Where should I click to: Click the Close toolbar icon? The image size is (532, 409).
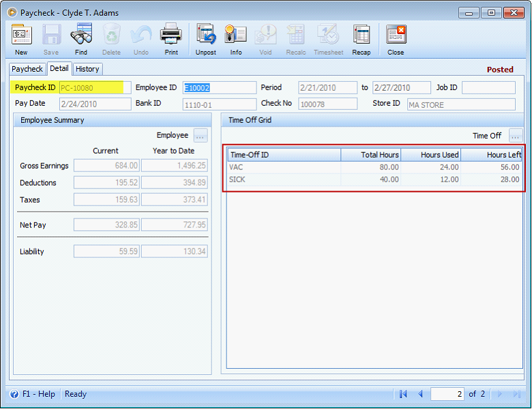[x=396, y=39]
